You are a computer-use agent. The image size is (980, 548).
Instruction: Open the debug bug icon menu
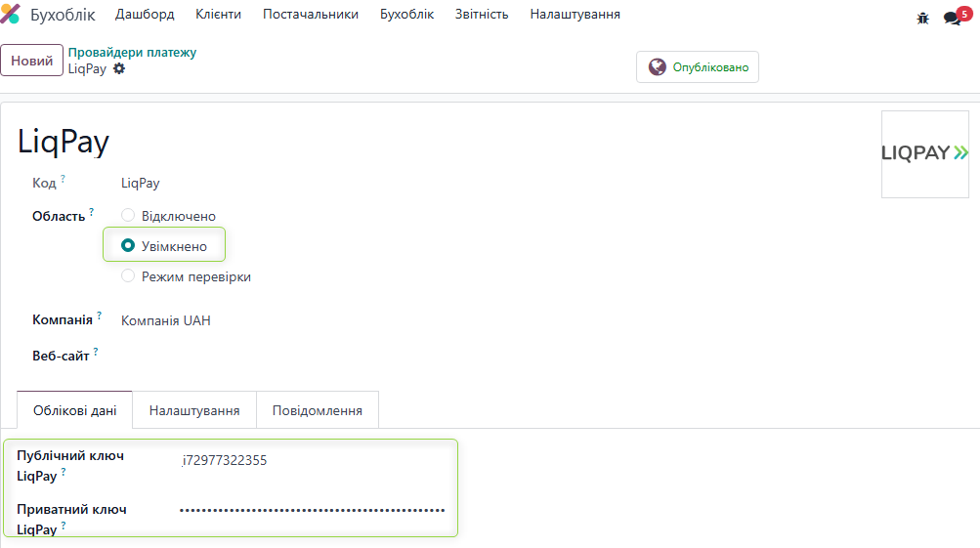[922, 18]
